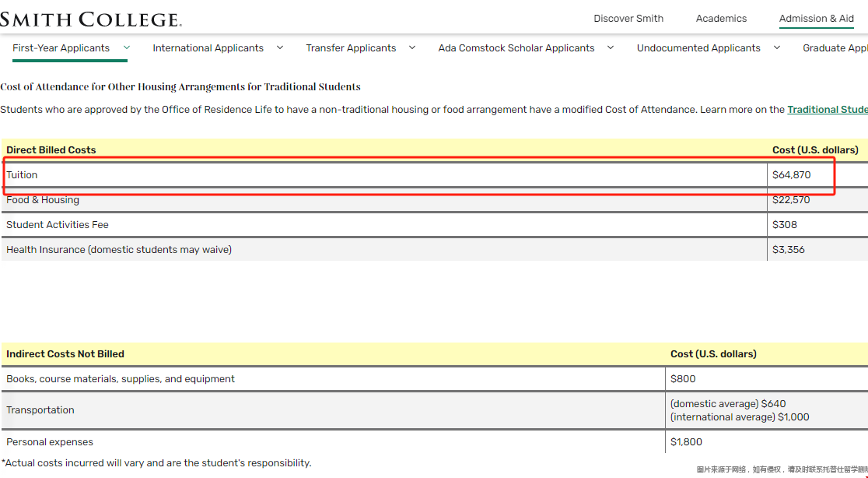
Task: Select the Student Activities Fee label
Action: 58,225
